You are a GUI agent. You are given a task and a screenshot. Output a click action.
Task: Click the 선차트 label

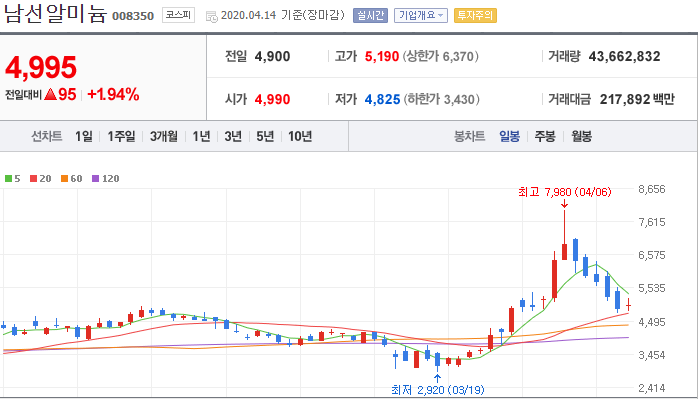(x=46, y=136)
